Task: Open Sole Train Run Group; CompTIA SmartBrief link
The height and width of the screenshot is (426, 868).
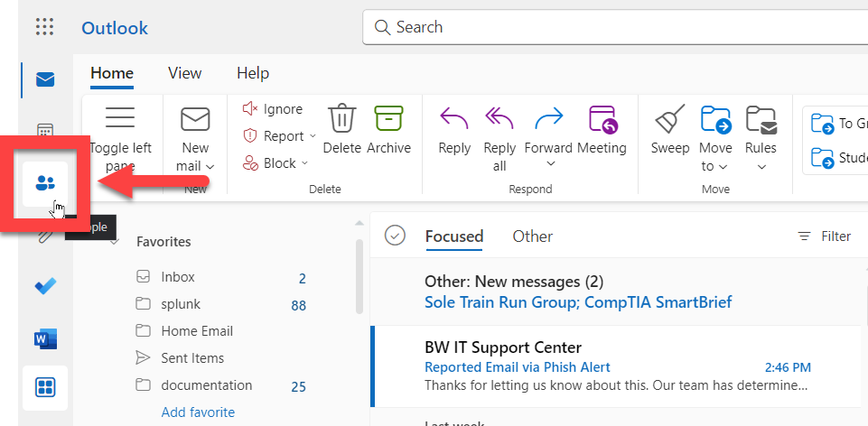Action: coord(578,302)
